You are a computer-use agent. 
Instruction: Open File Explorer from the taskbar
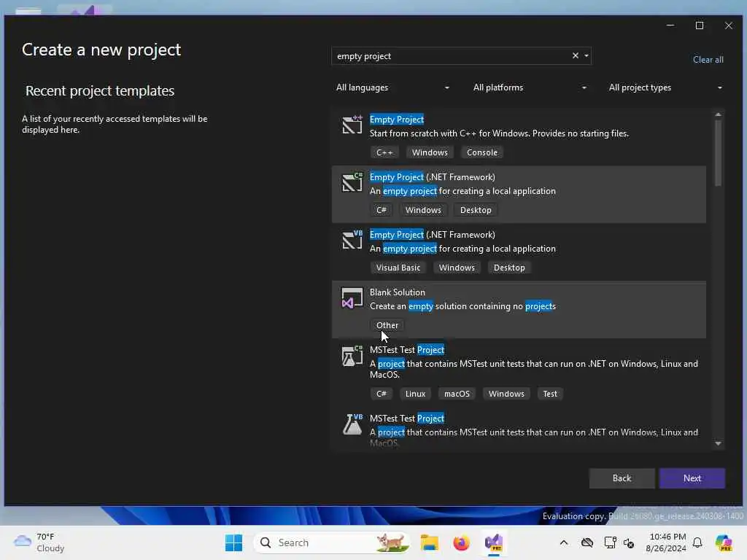point(429,542)
